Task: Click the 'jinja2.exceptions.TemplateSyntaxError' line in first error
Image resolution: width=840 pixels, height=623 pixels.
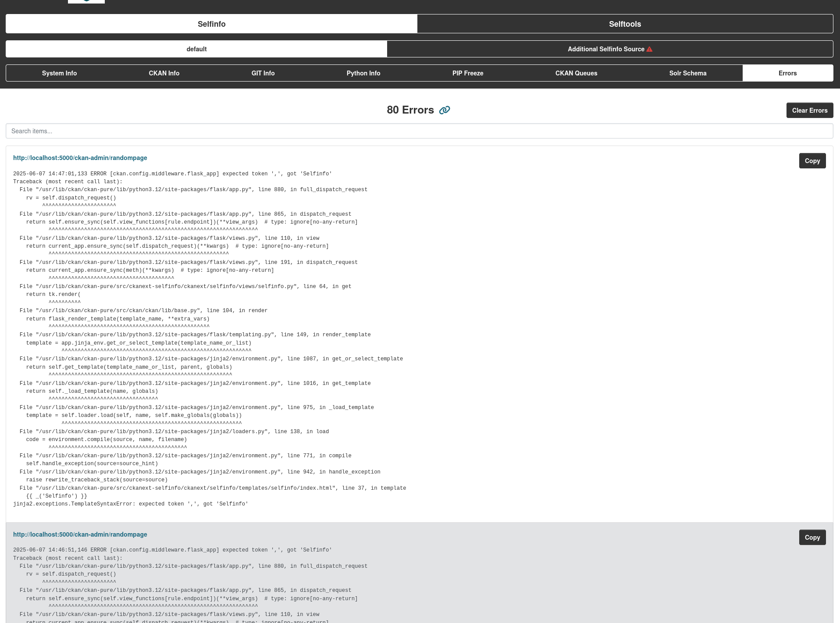Action: [x=131, y=504]
